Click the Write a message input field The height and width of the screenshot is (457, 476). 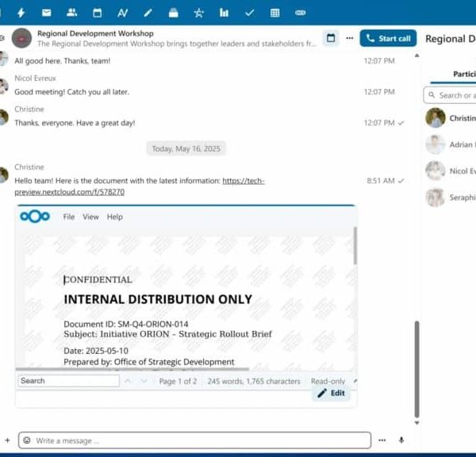(194, 440)
